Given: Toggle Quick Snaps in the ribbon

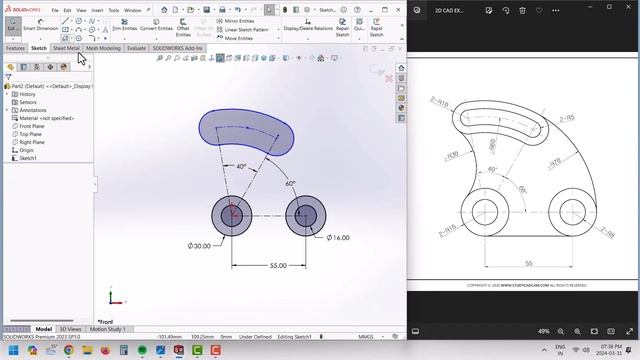Looking at the screenshot, I should tap(359, 25).
